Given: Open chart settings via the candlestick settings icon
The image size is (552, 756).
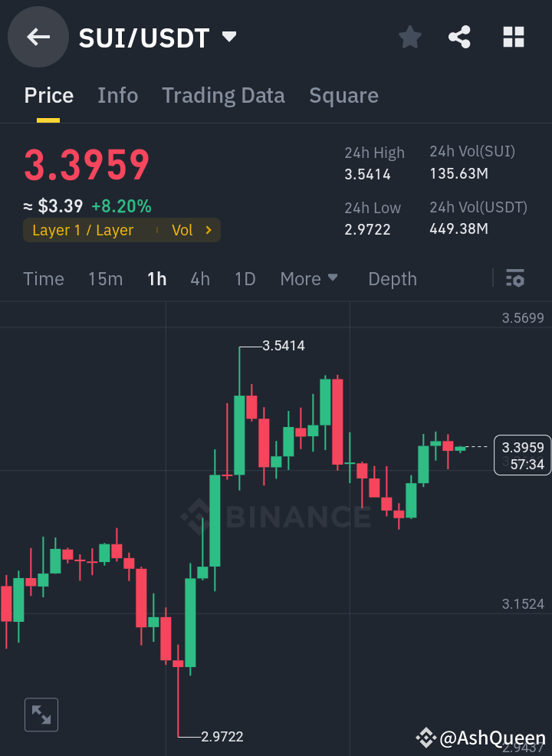Looking at the screenshot, I should click(x=515, y=278).
